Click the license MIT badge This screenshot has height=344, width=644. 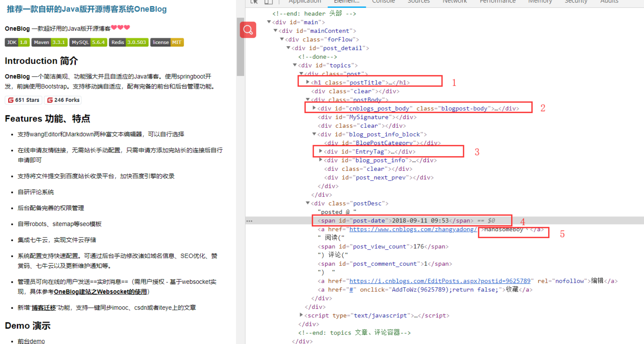pos(167,42)
